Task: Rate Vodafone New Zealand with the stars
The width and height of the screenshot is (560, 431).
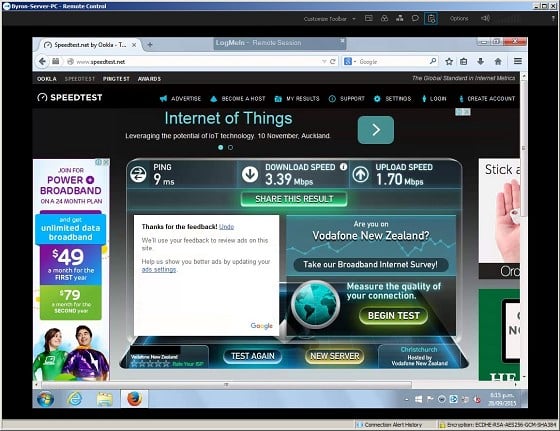Action: click(x=150, y=364)
